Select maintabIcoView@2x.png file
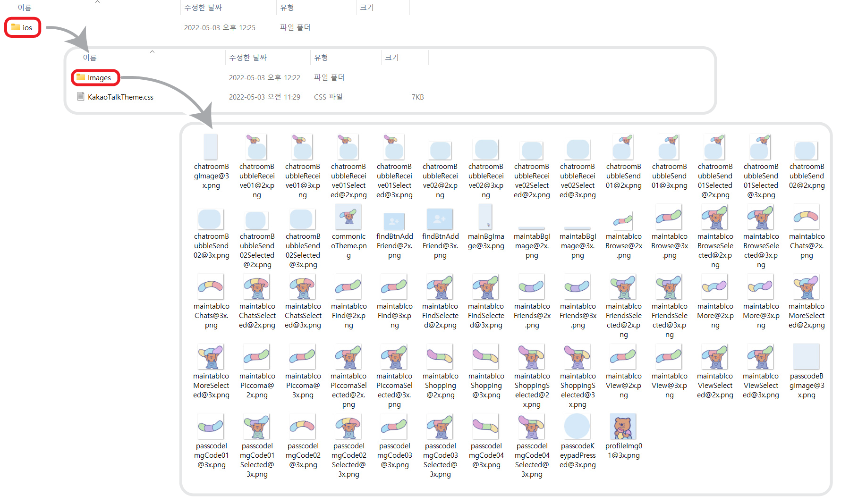This screenshot has height=504, width=841. [x=623, y=371]
